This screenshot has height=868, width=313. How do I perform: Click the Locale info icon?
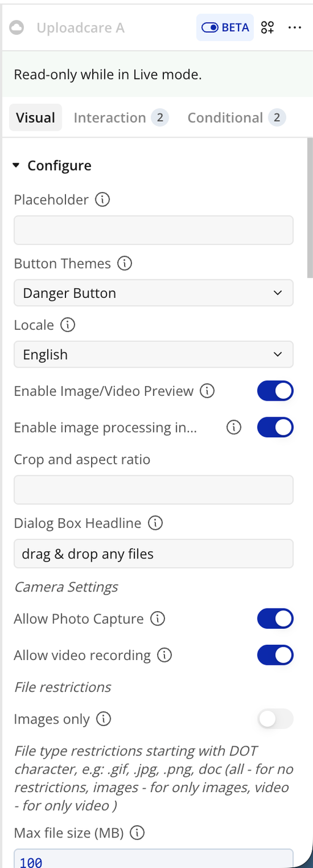tap(68, 325)
